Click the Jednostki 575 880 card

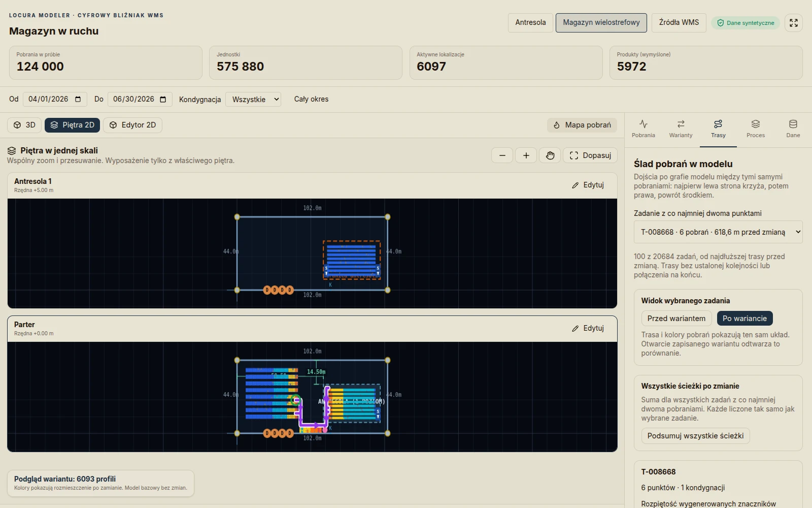306,63
